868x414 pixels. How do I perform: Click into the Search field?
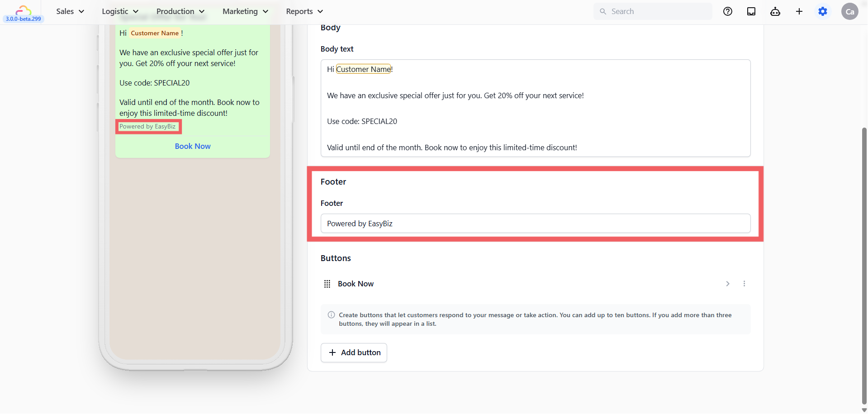pyautogui.click(x=653, y=11)
